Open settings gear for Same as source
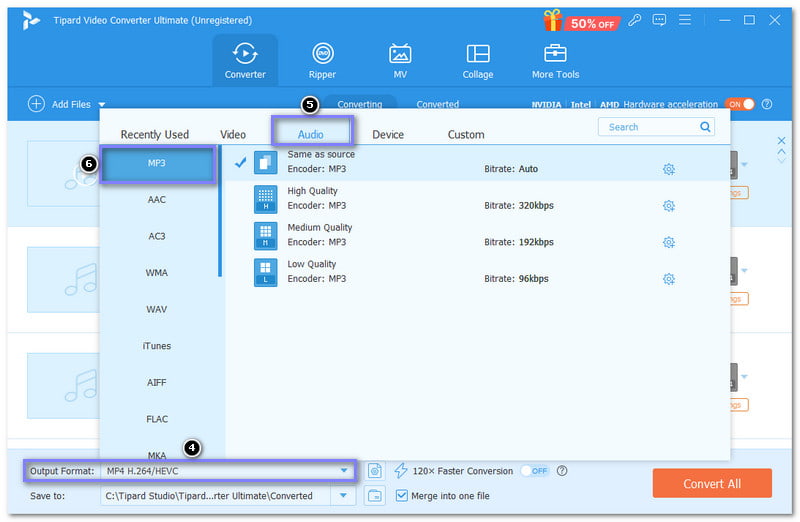 click(x=668, y=169)
